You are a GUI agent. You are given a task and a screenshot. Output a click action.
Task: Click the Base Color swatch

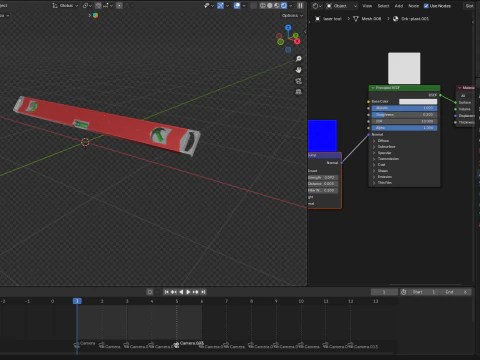[x=418, y=101]
